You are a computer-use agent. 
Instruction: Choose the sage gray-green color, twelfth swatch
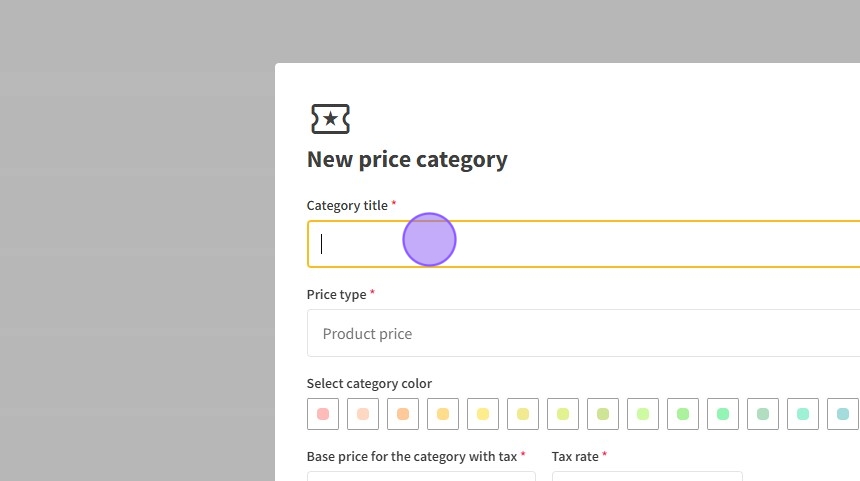click(763, 414)
